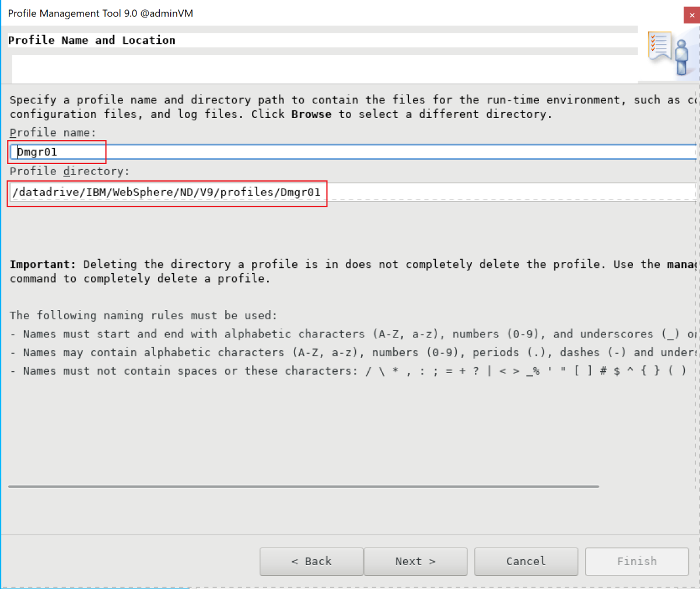
Task: Click the Profile Name and Location heading
Action: (x=91, y=40)
